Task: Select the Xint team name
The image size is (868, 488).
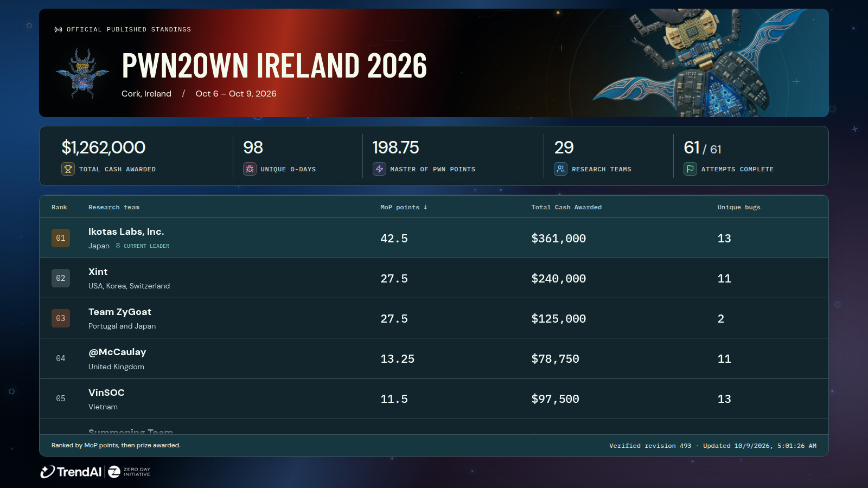Action: (98, 272)
